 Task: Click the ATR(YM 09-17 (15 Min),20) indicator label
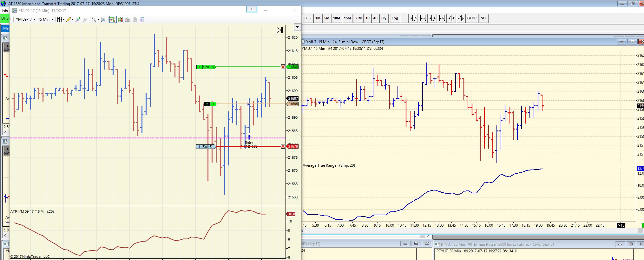[32, 211]
